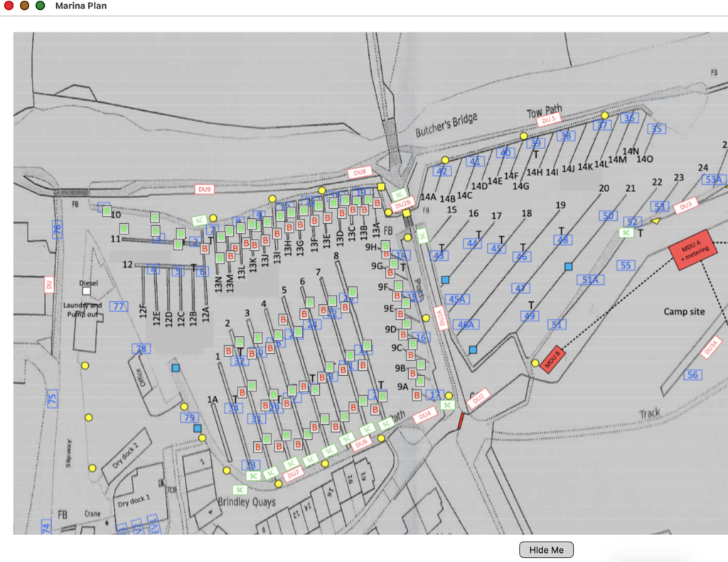
Task: Click blue berth label 75 by Slipway
Action: point(51,399)
